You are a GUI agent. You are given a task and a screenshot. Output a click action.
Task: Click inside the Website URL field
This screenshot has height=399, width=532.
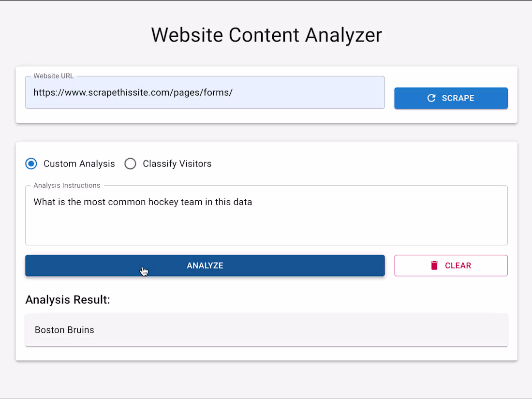click(x=205, y=92)
